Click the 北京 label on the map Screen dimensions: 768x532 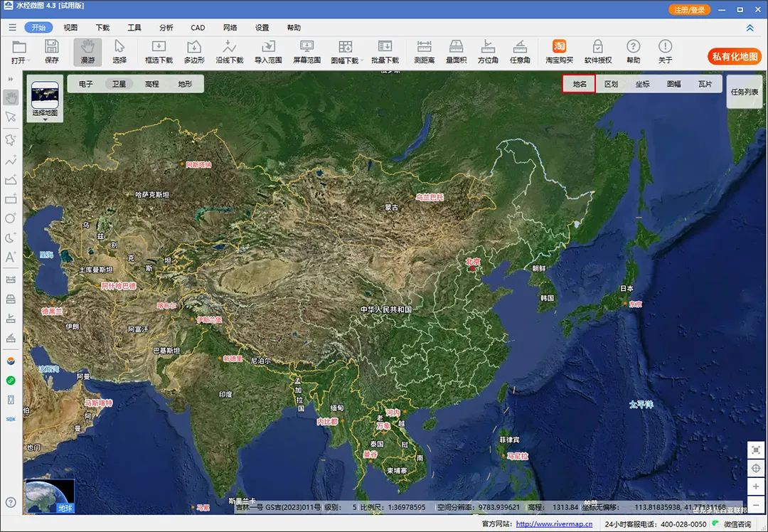(x=473, y=262)
